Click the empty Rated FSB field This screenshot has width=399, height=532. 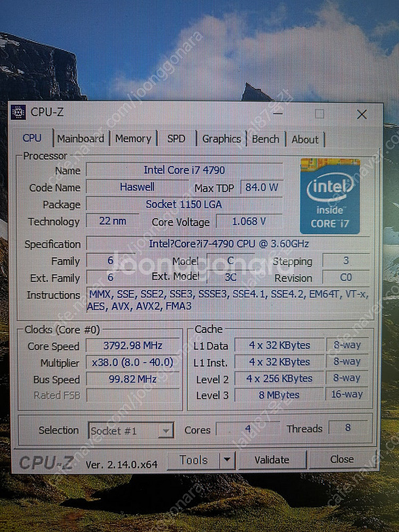coord(132,395)
